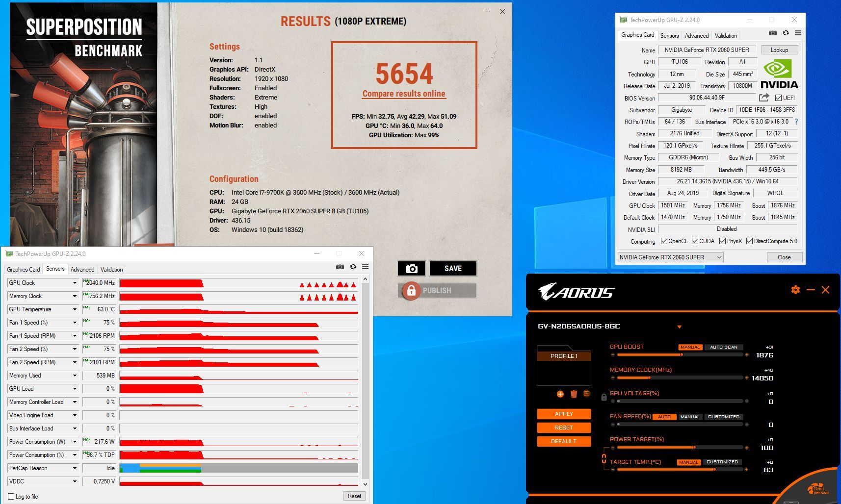The height and width of the screenshot is (504, 841).
Task: Open Power Consumption (W) sensor dropdown
Action: click(x=75, y=442)
